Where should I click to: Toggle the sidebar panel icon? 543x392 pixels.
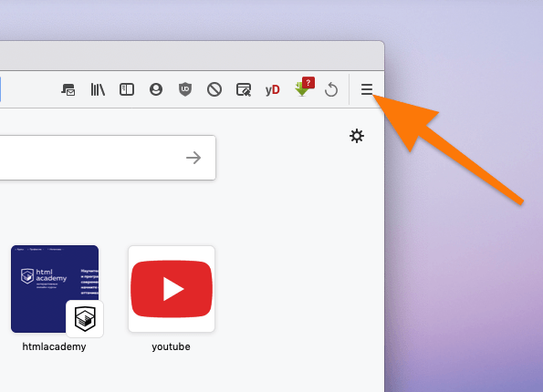tap(127, 89)
